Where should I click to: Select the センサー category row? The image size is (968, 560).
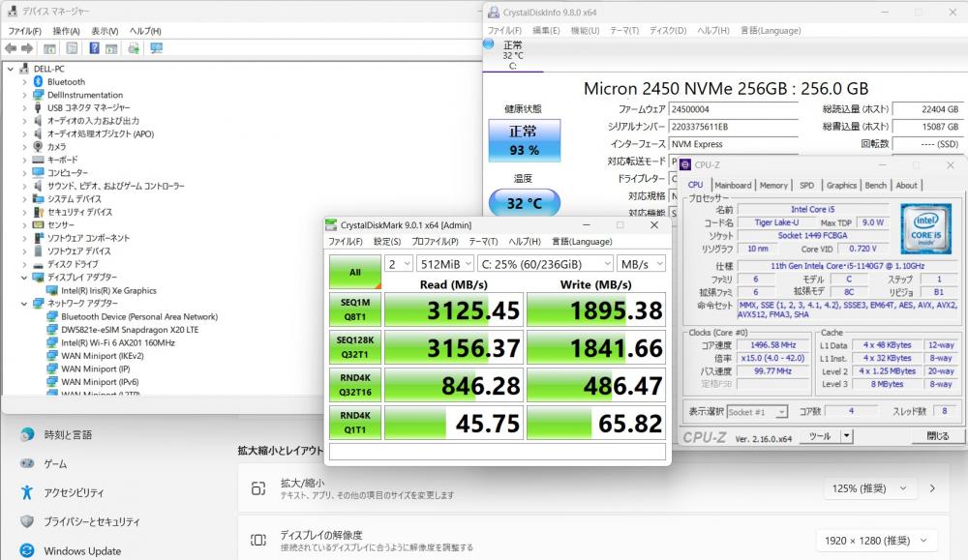click(60, 225)
